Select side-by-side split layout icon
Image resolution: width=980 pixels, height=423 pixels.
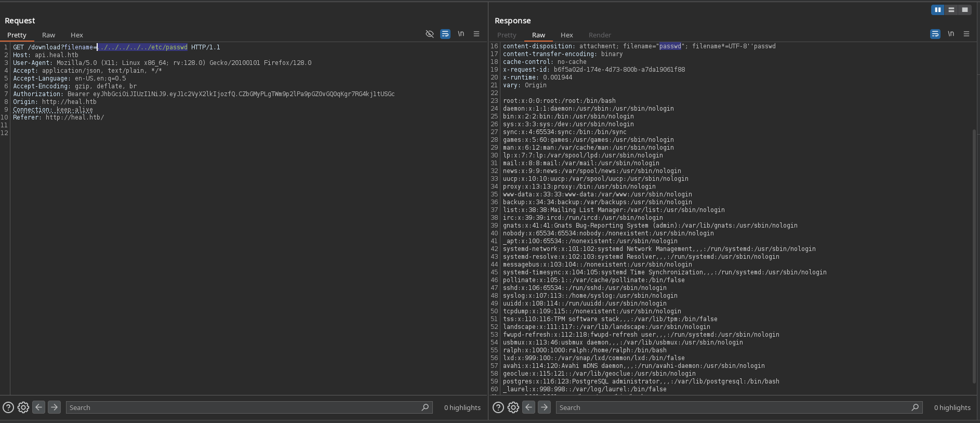(938, 9)
